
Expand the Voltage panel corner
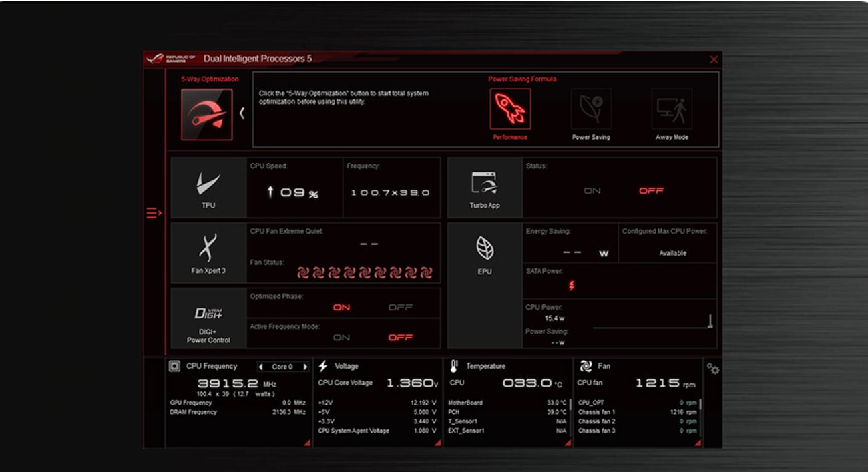tap(438, 443)
